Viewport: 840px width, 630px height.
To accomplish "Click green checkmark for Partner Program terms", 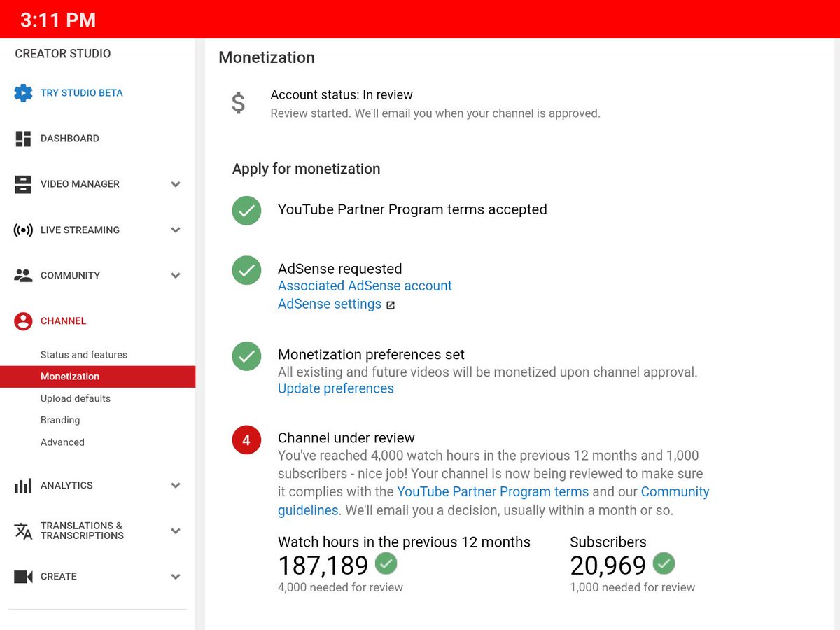I will click(246, 210).
